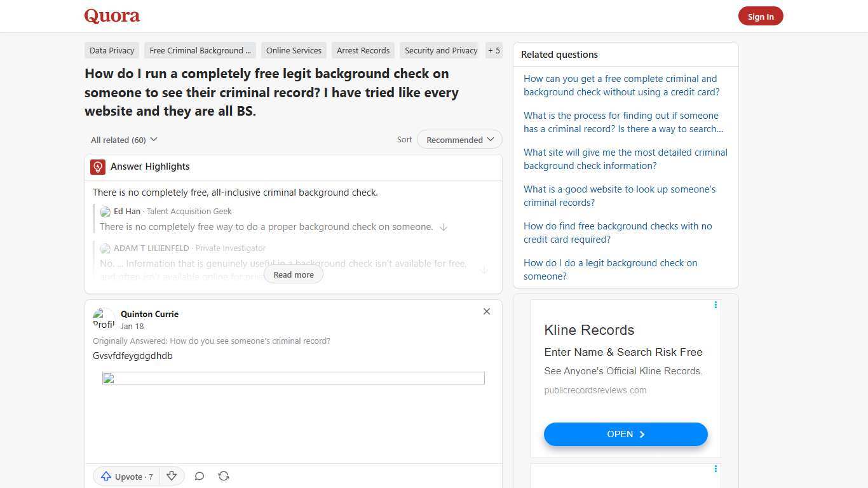Open comments on Quinton Currie's answer

pos(199,476)
